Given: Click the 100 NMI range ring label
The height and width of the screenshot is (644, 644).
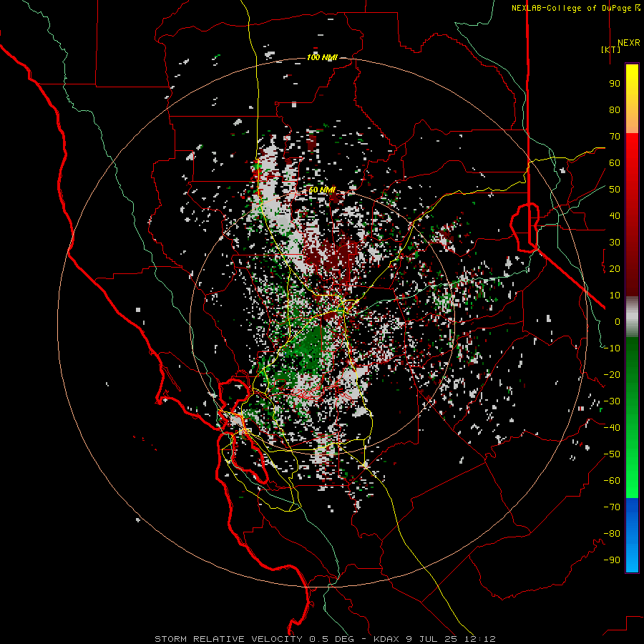Looking at the screenshot, I should (322, 57).
